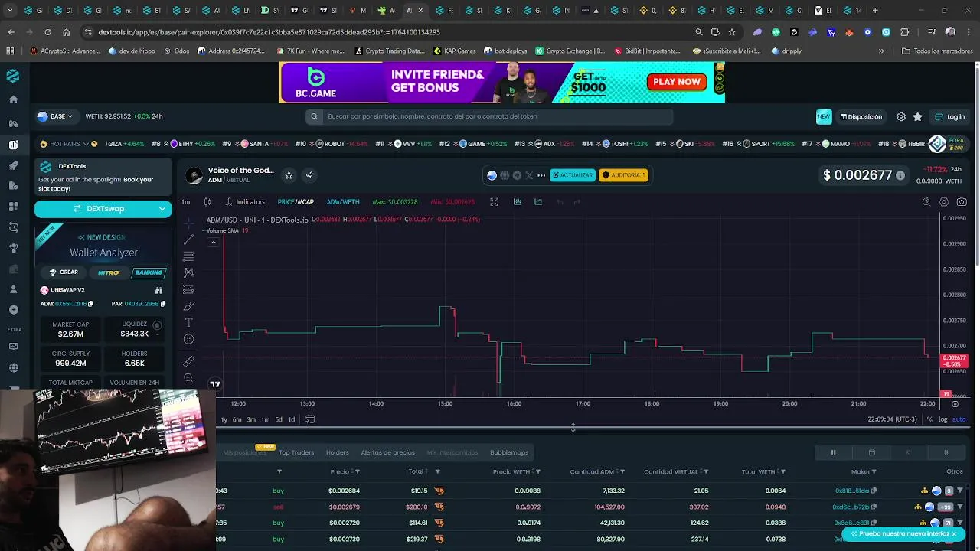This screenshot has width=980, height=551.
Task: Click the ACTUALIZAR button
Action: 572,175
